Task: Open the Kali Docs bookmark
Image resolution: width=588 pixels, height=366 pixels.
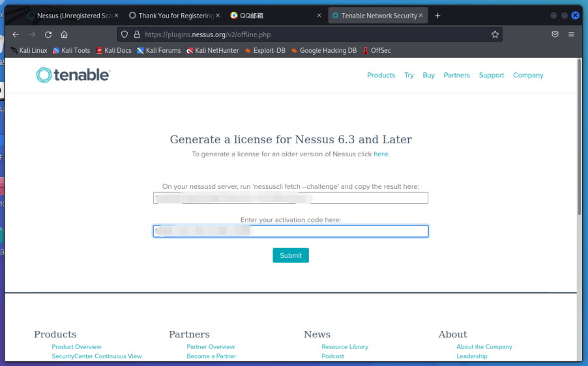Action: click(x=114, y=50)
